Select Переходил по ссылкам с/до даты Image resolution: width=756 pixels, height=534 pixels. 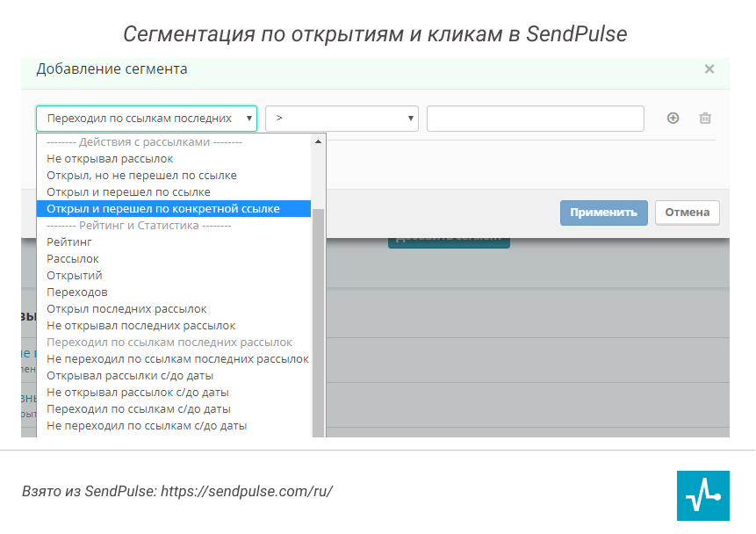coord(174,409)
